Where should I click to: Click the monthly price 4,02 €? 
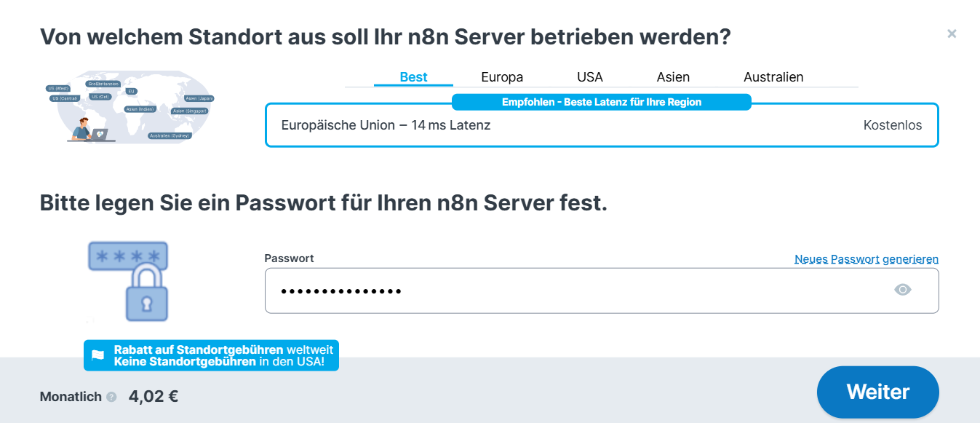pyautogui.click(x=154, y=397)
